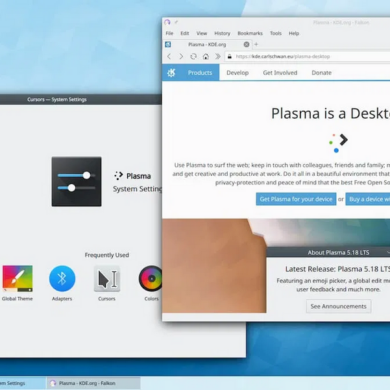Screen dimensions: 390x390
Task: Open the View menu in Falkon
Action: click(202, 33)
